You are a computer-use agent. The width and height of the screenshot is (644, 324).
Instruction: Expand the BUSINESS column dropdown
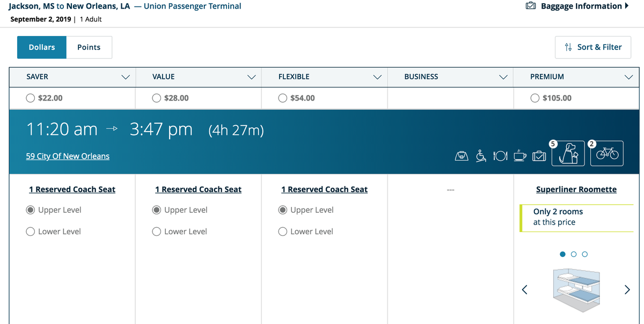point(503,77)
